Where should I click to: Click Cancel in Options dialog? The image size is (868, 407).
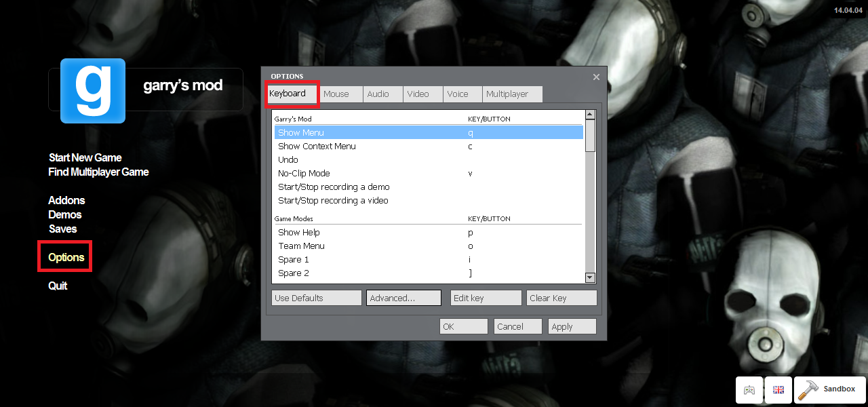517,326
